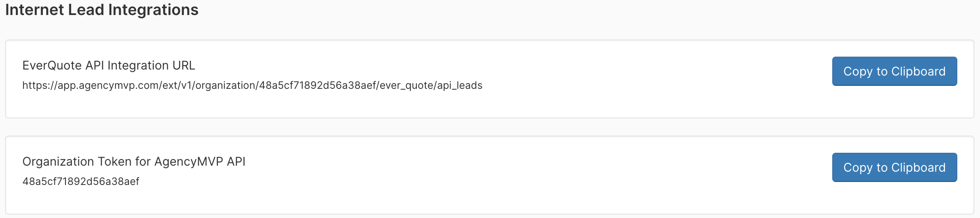Click the '/ext/v1/organization' path in the URL
The width and height of the screenshot is (980, 218).
(207, 85)
